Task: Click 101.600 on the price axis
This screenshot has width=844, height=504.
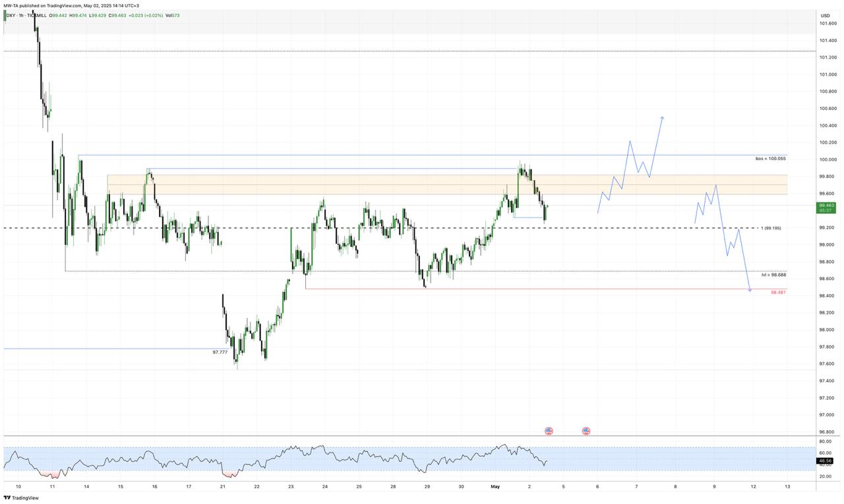Action: click(x=828, y=23)
